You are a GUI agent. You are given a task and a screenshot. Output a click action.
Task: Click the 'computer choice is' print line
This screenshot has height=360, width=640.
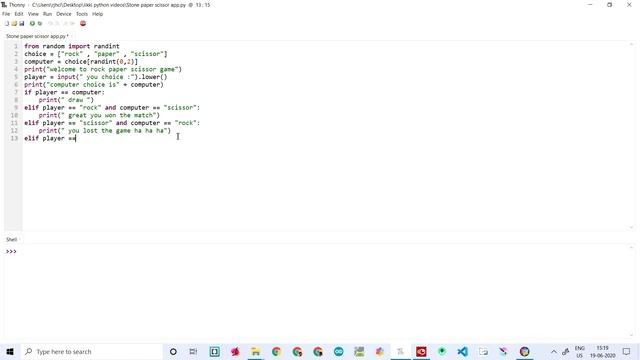[94, 84]
